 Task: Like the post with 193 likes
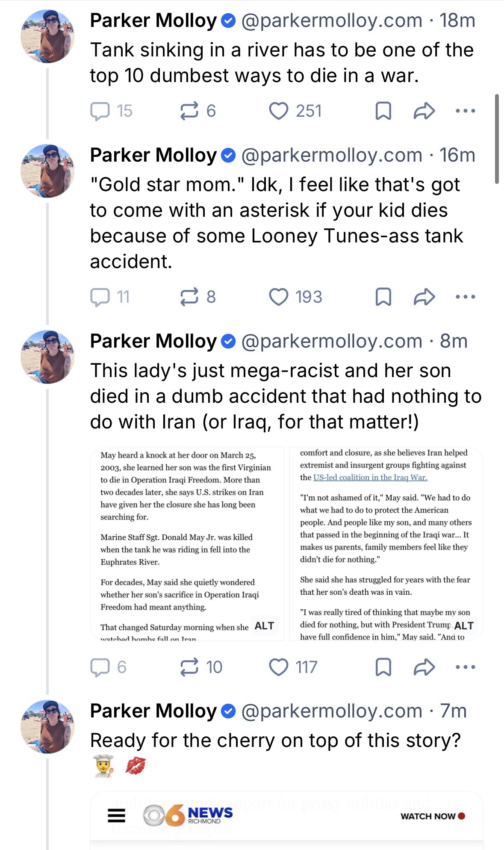[279, 297]
